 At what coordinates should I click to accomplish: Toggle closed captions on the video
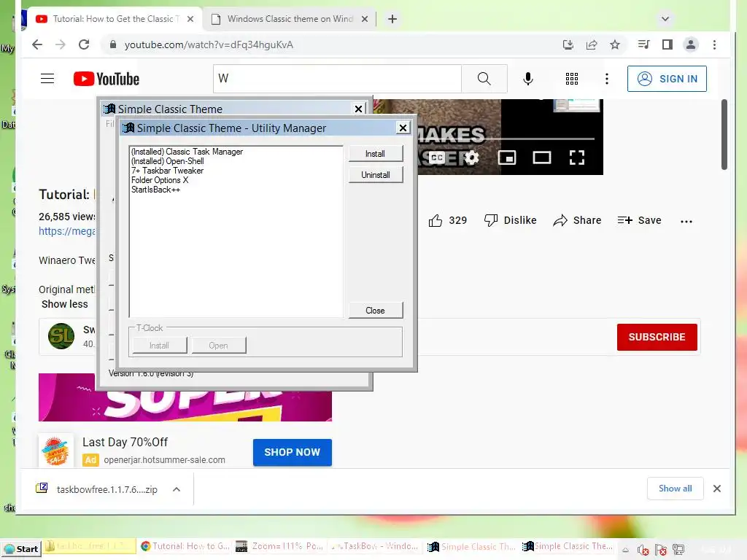click(437, 157)
